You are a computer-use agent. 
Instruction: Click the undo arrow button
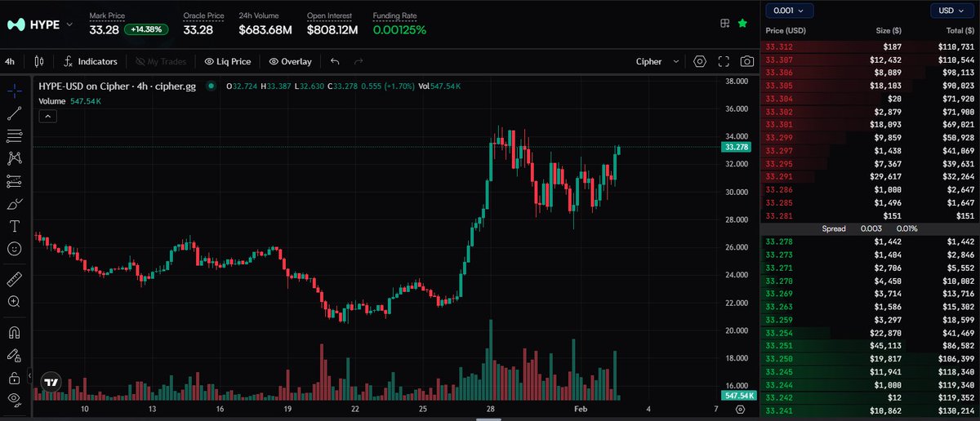[335, 61]
